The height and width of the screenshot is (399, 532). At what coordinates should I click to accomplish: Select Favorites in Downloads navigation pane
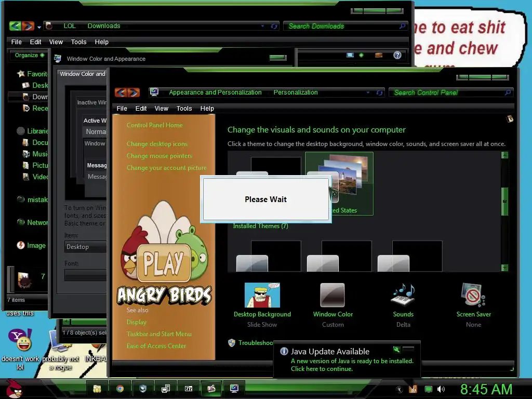[33, 74]
